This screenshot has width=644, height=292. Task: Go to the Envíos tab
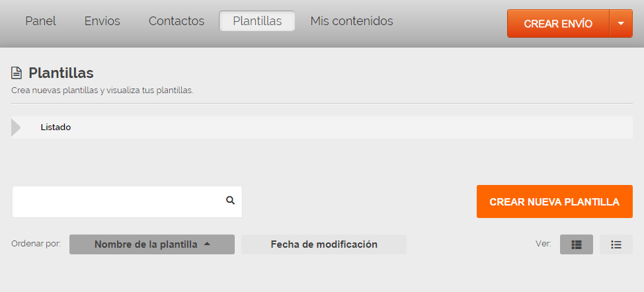coord(102,21)
